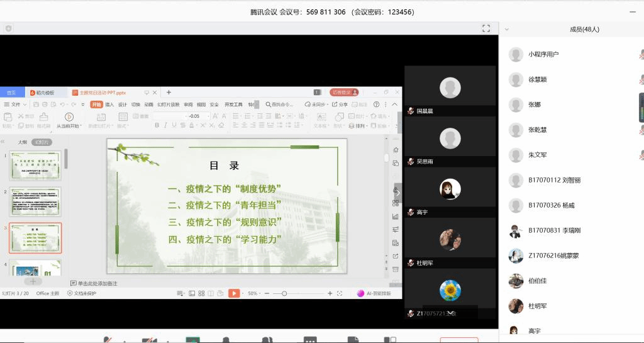This screenshot has height=343, width=644.
Task: Open the 设计 ribbon tab
Action: pos(123,104)
